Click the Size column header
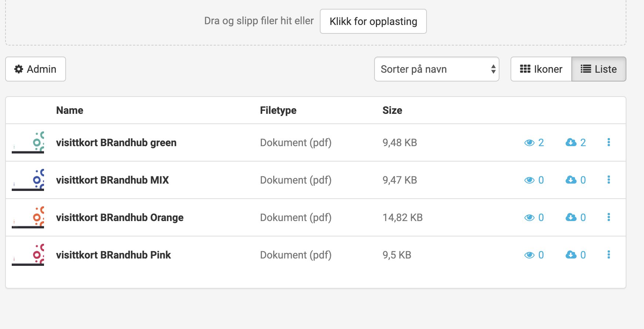Viewport: 644px width, 329px height. 392,110
